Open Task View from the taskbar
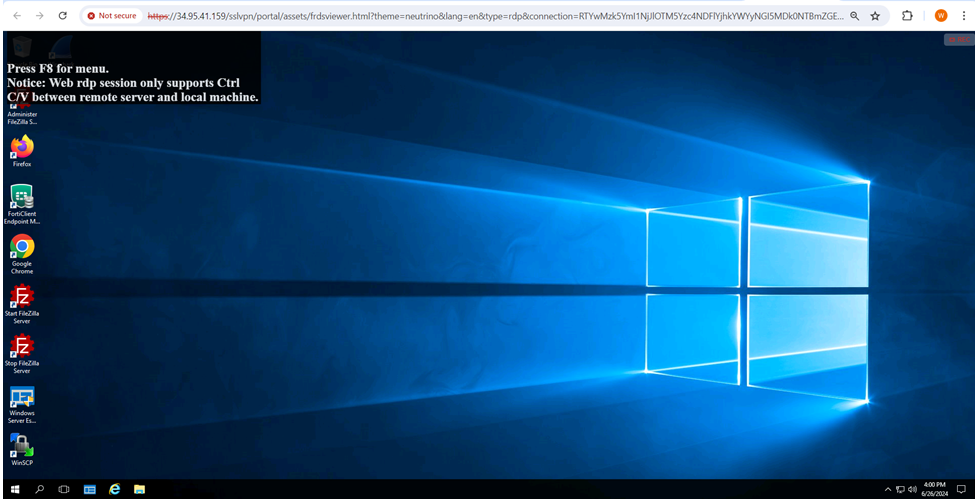Viewport: 975px width, 499px height. (x=64, y=489)
